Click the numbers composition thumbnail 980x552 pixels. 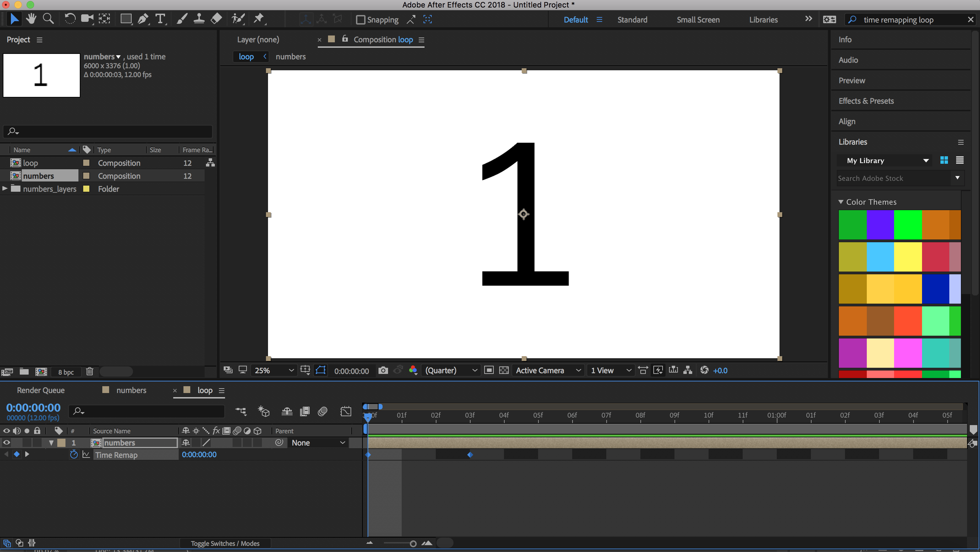41,75
